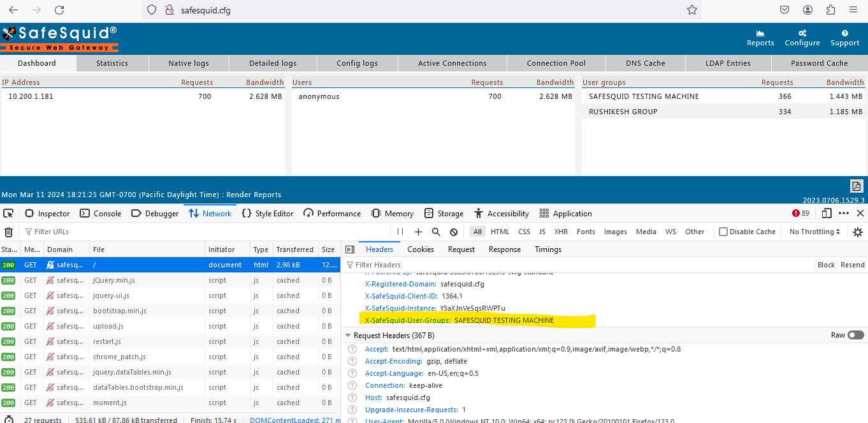Image resolution: width=868 pixels, height=423 pixels.
Task: Click the Accept header help icon
Action: point(352,349)
